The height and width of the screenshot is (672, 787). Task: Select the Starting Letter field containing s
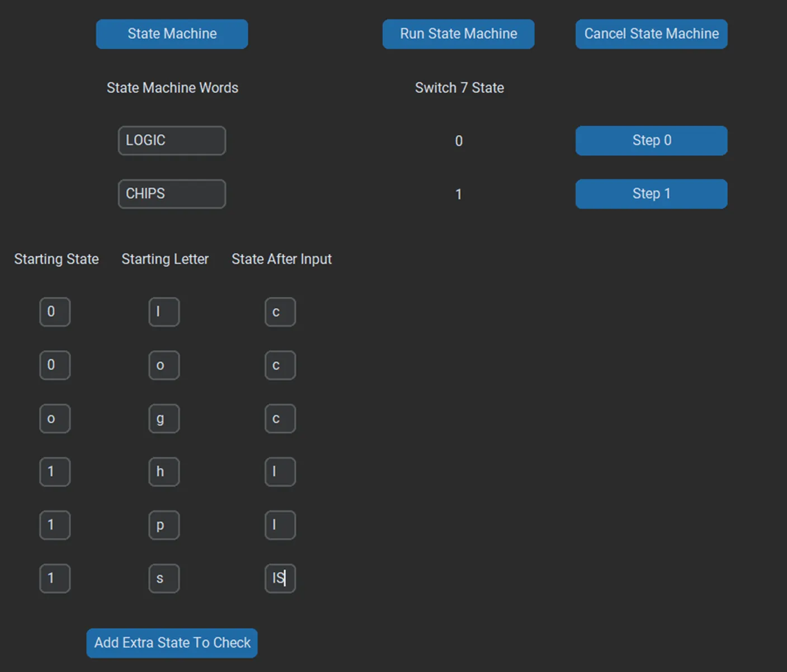click(x=164, y=578)
